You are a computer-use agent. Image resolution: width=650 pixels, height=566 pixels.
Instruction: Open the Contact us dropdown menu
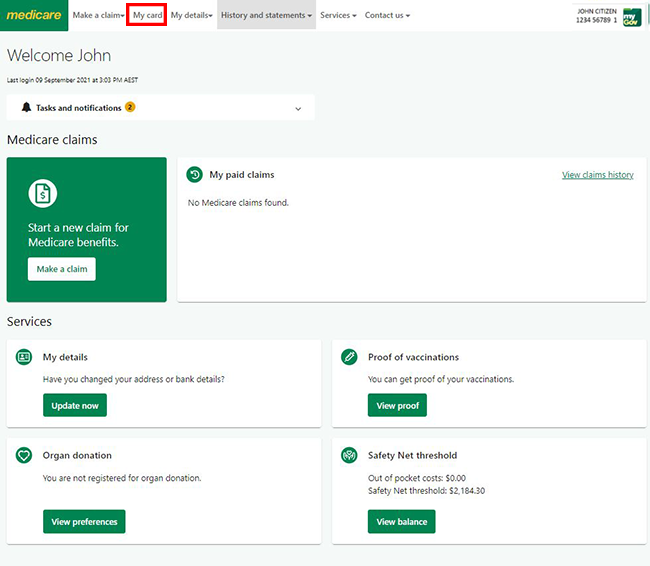[x=387, y=15]
